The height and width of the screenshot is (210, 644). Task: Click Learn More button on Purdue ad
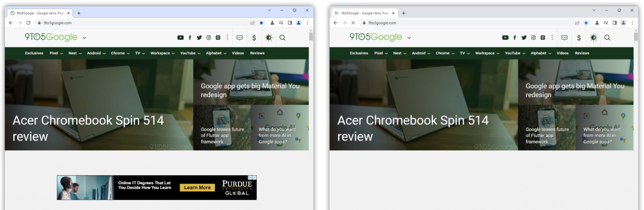(x=197, y=188)
